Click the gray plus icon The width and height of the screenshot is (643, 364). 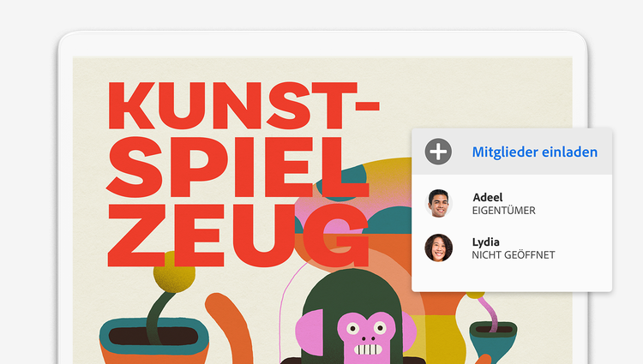tap(438, 152)
